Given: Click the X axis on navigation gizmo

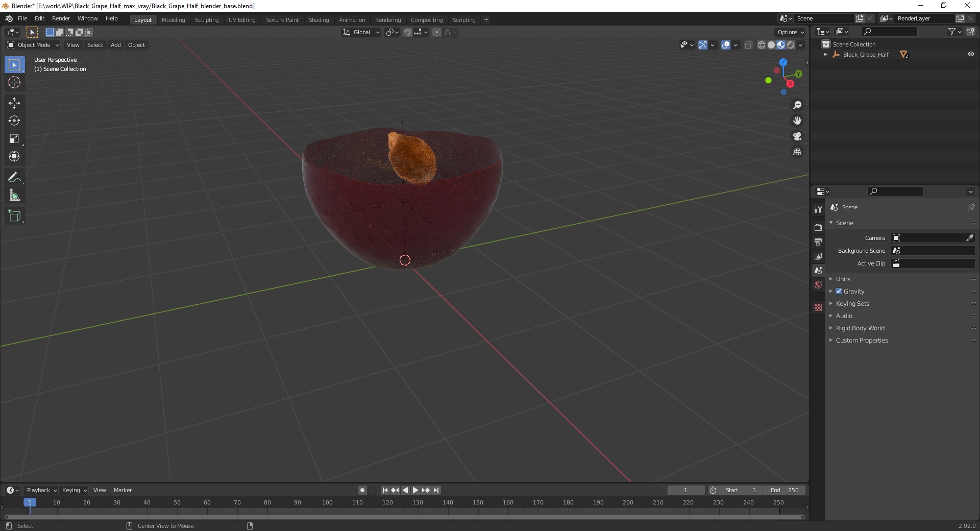Looking at the screenshot, I should coord(790,84).
